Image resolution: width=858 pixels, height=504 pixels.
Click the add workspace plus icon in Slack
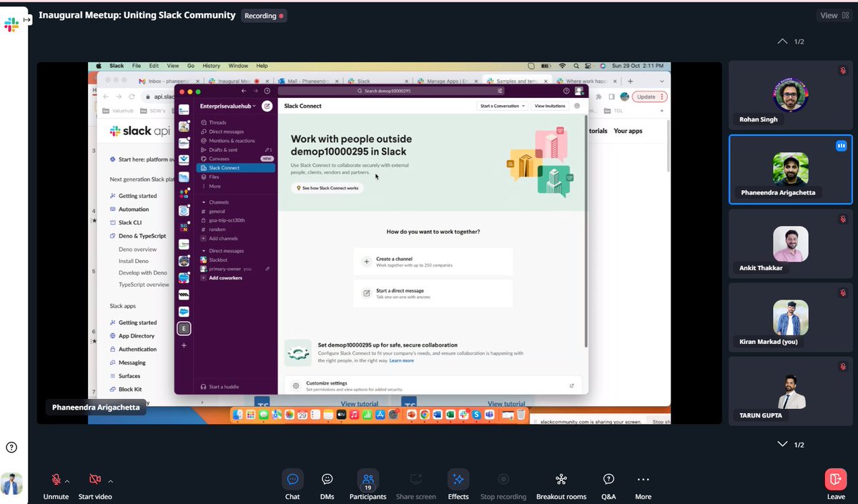pyautogui.click(x=184, y=345)
